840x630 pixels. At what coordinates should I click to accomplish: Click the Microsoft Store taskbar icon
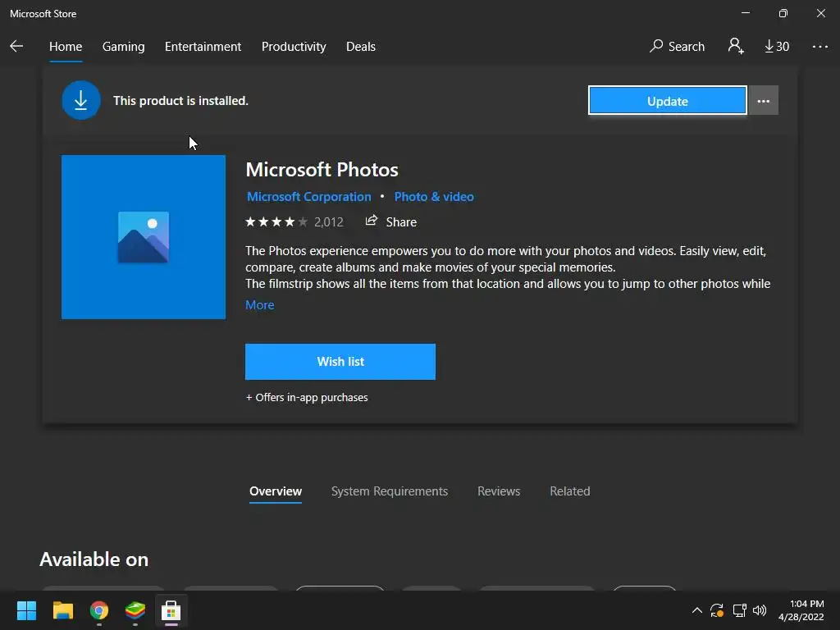coord(171,610)
